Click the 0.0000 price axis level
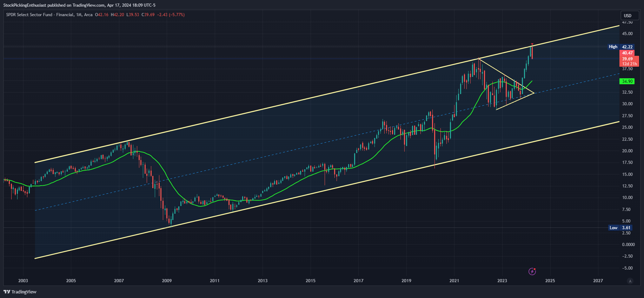 628,245
